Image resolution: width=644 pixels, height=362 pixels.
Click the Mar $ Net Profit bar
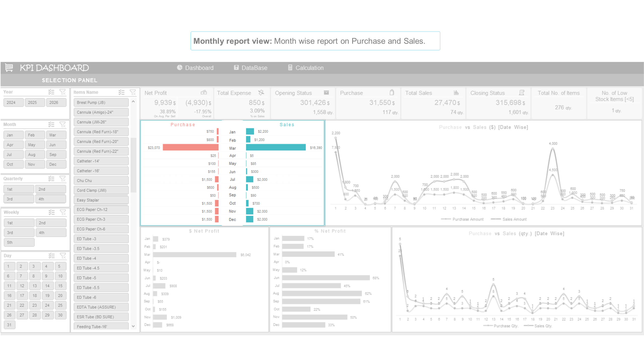click(194, 255)
